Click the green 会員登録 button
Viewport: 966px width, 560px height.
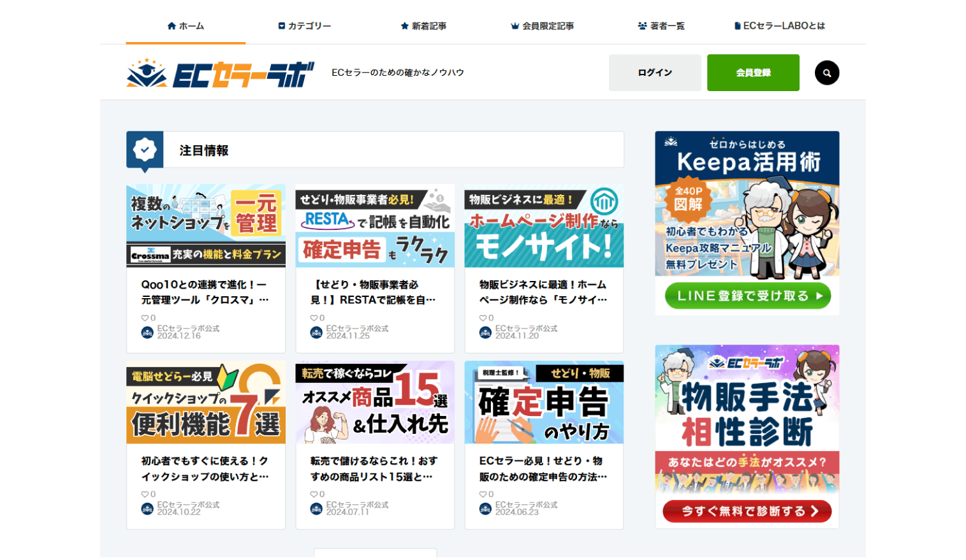click(753, 73)
